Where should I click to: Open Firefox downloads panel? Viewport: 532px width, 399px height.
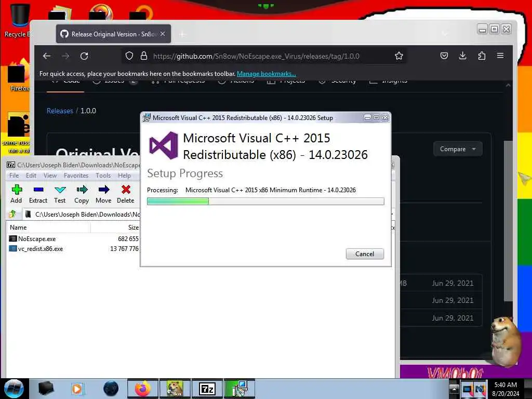point(462,56)
